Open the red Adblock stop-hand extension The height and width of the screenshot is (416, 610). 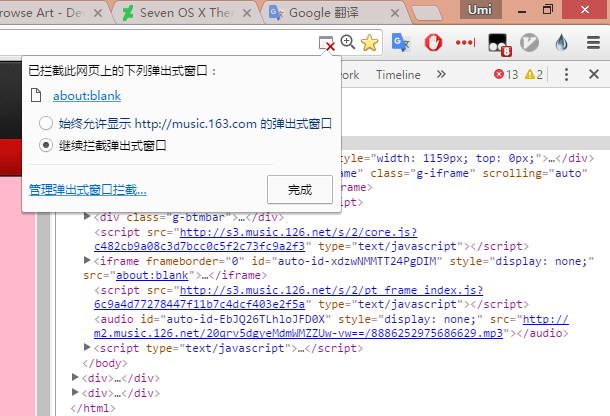point(433,42)
